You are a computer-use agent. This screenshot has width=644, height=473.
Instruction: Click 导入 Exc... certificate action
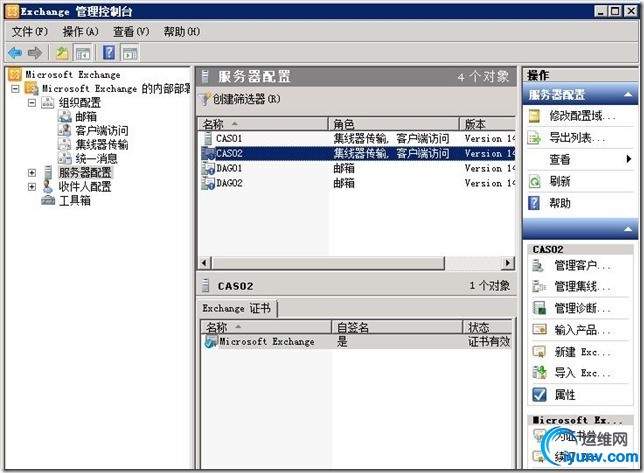pos(580,373)
